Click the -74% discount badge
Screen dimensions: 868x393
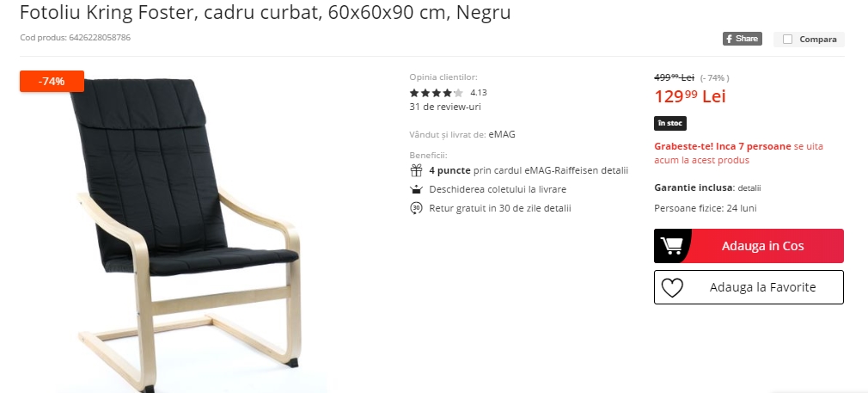pyautogui.click(x=52, y=81)
